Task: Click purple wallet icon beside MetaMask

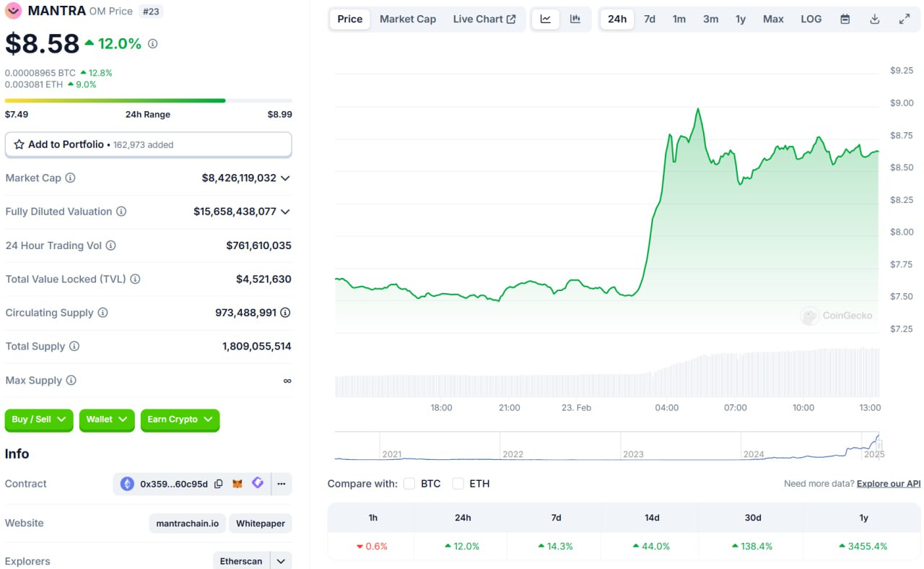Action: pyautogui.click(x=258, y=483)
